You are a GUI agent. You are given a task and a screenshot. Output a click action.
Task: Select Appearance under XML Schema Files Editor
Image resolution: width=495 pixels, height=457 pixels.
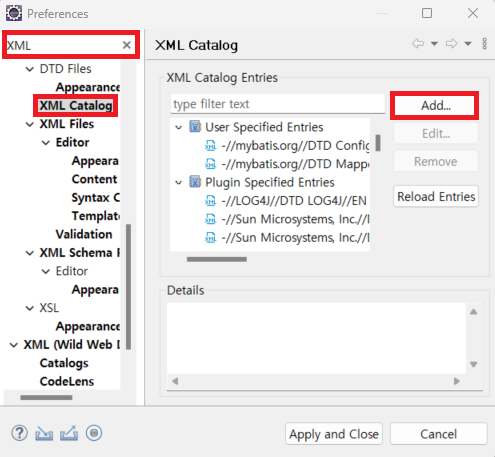point(95,290)
